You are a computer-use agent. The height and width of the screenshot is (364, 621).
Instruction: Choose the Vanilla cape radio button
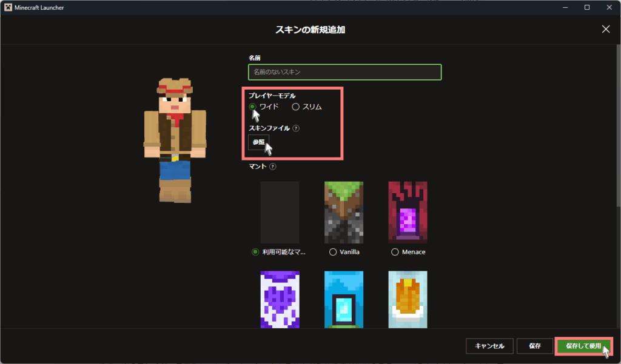[332, 252]
